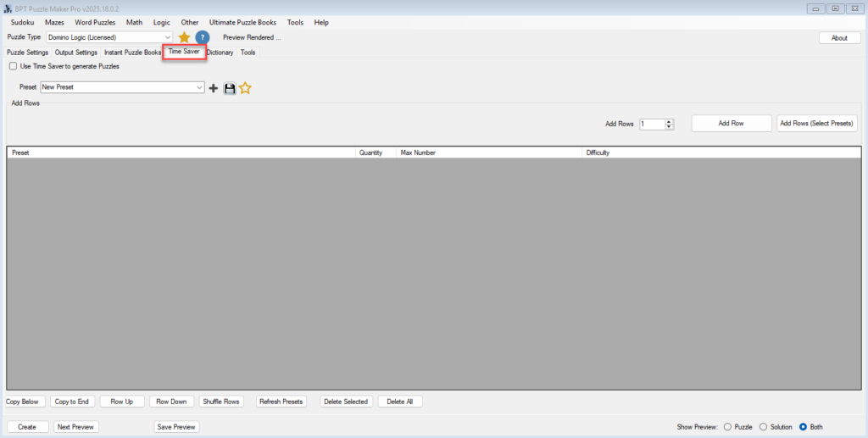This screenshot has height=438, width=868.
Task: Open the Sudoku menu
Action: click(22, 22)
